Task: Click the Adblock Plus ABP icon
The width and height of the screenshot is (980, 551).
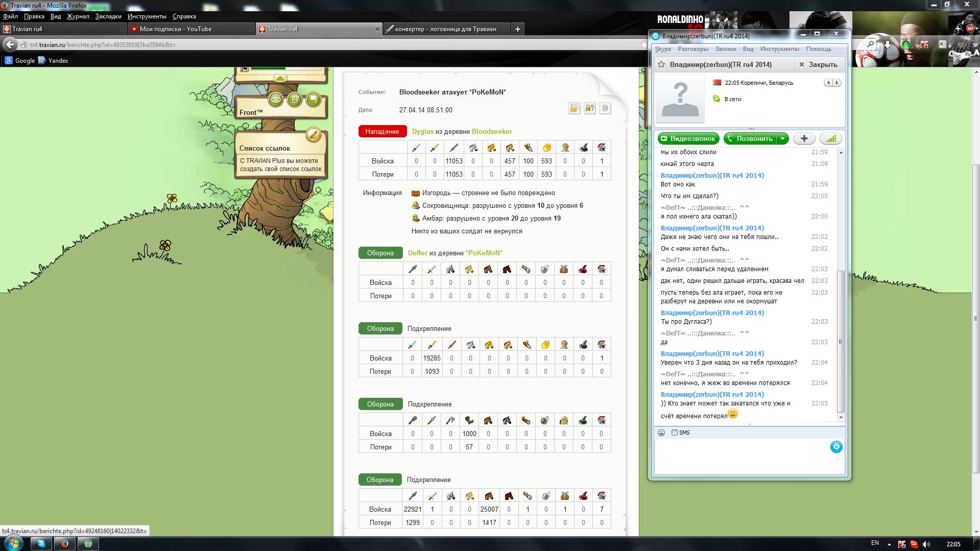Action: point(970,29)
